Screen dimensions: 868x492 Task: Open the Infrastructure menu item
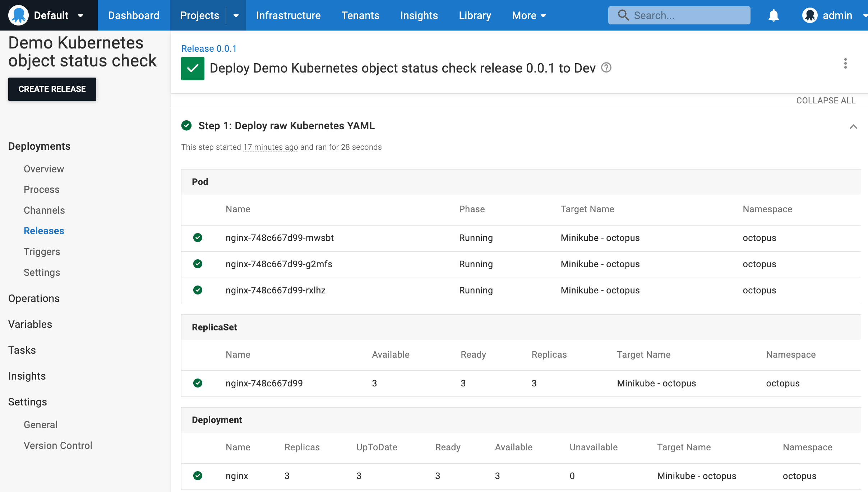288,15
